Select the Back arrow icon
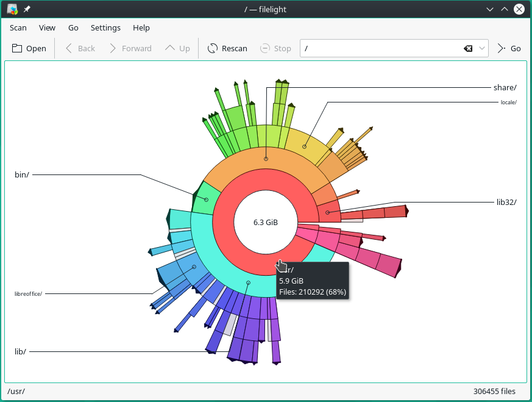 [x=68, y=48]
